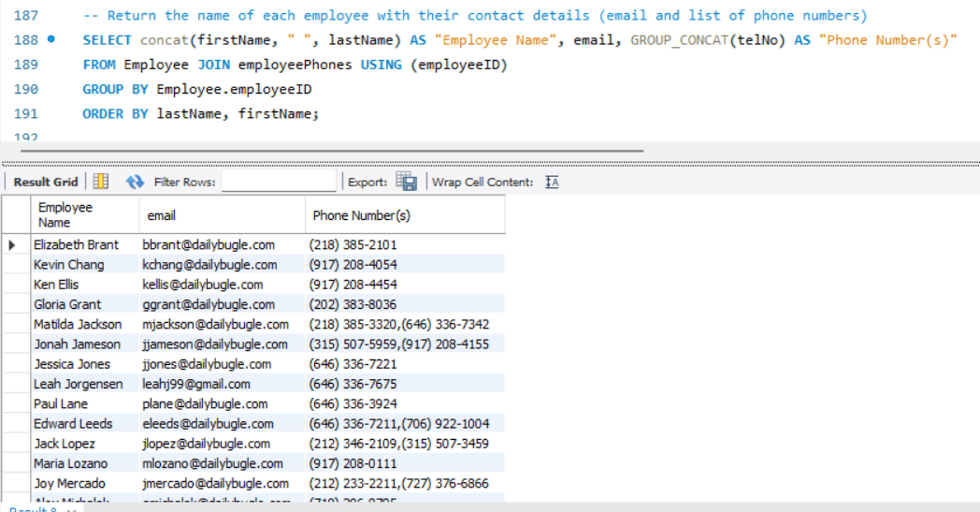Refresh the result grid data
The image size is (980, 512).
135,182
